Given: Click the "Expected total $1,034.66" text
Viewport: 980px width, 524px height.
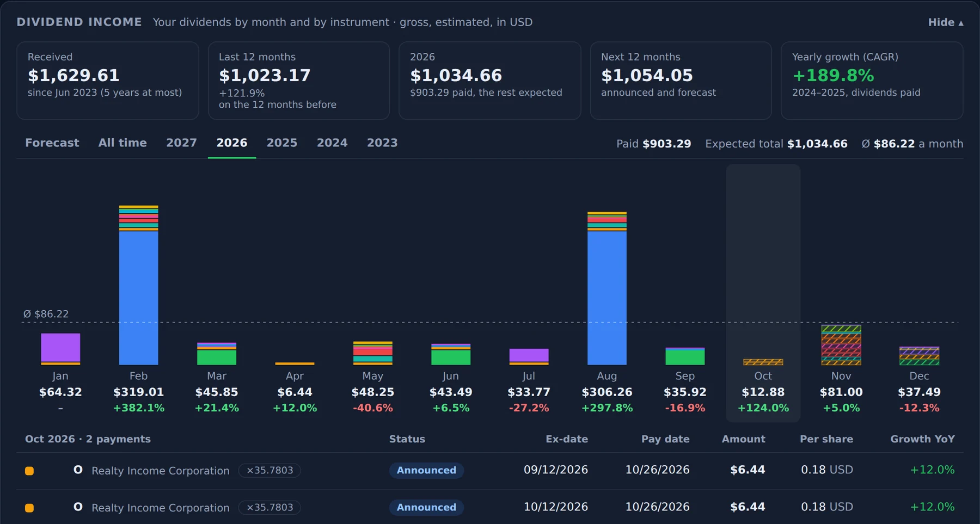Looking at the screenshot, I should [x=776, y=144].
